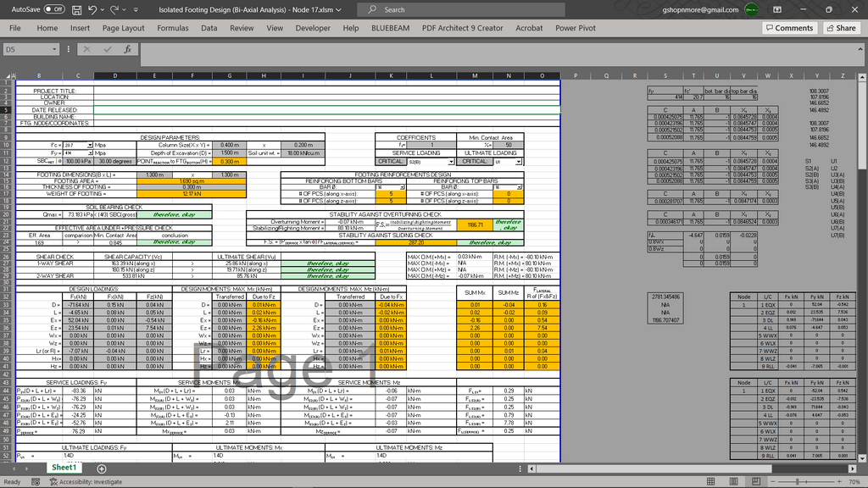Switch to Normal view icon
This screenshot has width=868, height=488.
(x=711, y=482)
